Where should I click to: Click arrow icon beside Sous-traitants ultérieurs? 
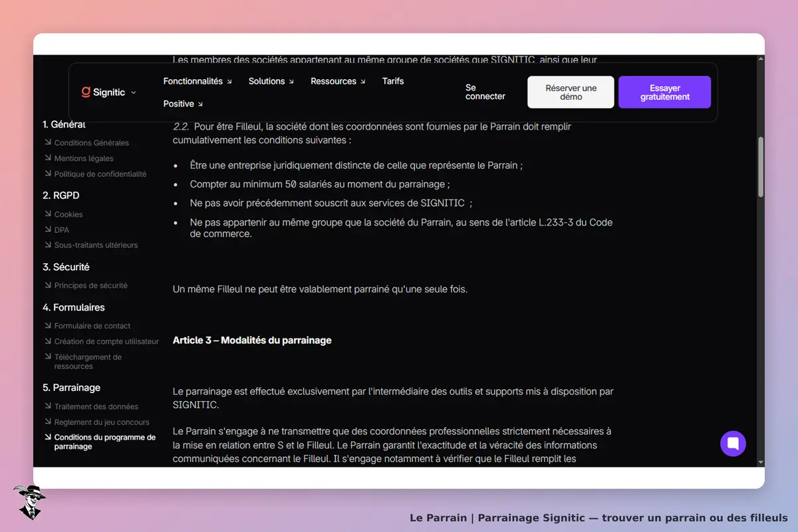coord(48,245)
